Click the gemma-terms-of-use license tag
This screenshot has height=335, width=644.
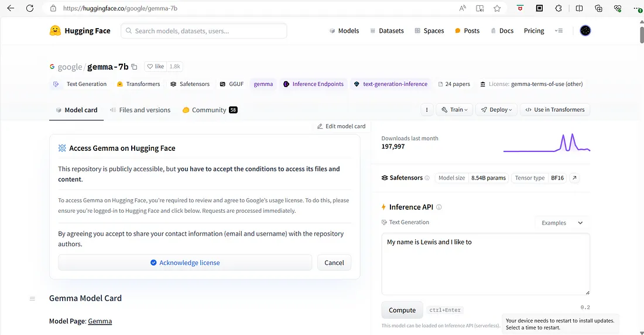pyautogui.click(x=532, y=84)
